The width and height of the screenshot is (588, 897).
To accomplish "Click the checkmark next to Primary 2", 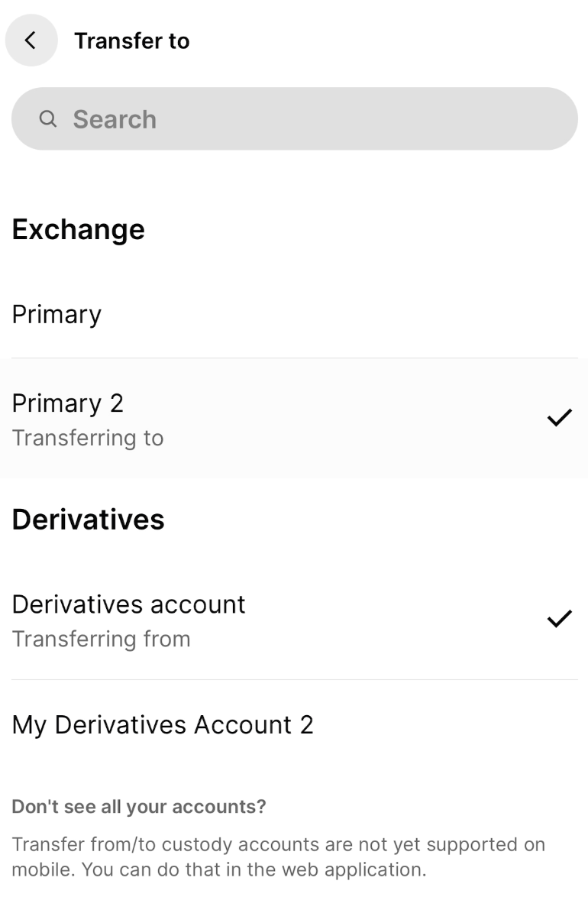I will coord(560,418).
